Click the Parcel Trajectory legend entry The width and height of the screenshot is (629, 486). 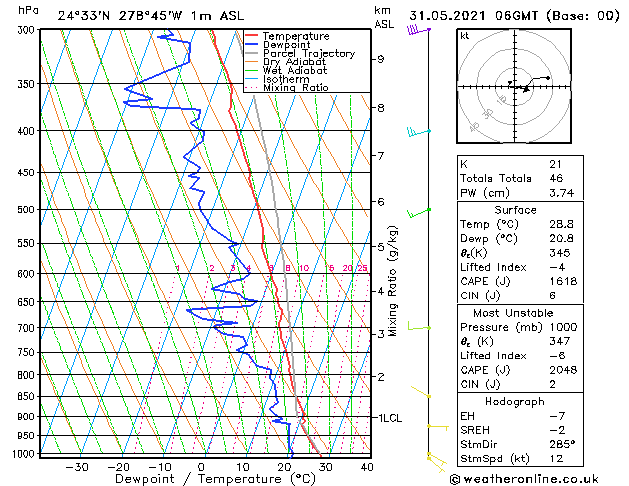[309, 53]
